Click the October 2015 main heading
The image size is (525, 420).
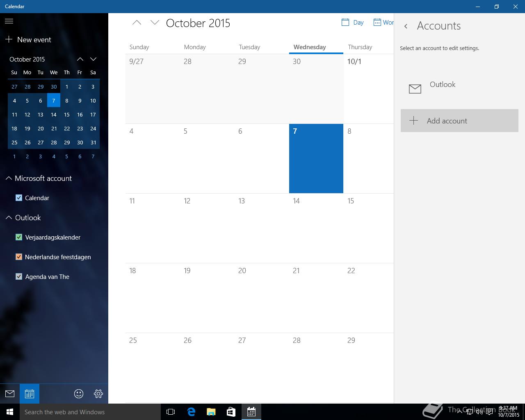point(198,23)
